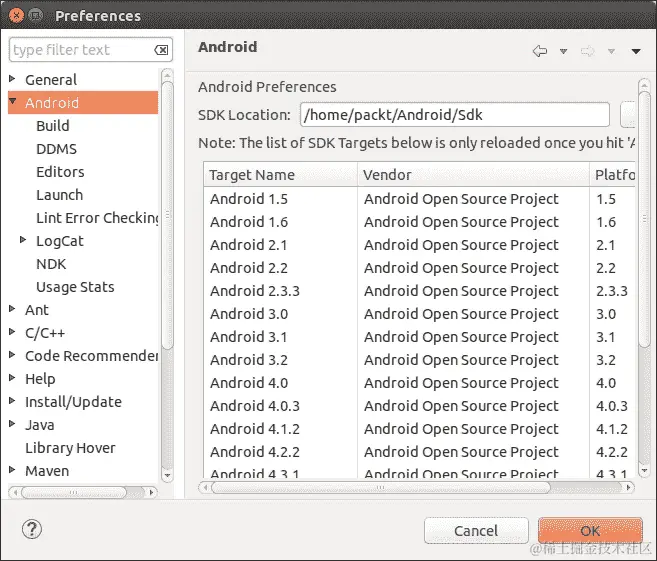The width and height of the screenshot is (657, 561).
Task: Open the back history dropdown arrow
Action: 564,51
